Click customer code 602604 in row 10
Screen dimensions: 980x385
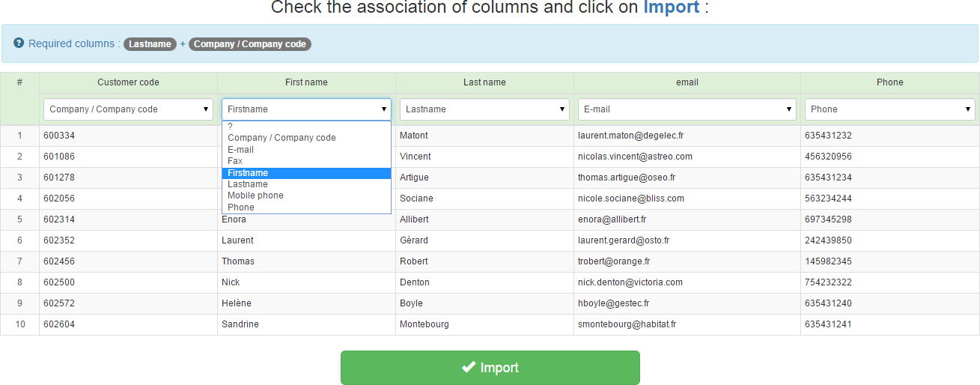tap(59, 324)
